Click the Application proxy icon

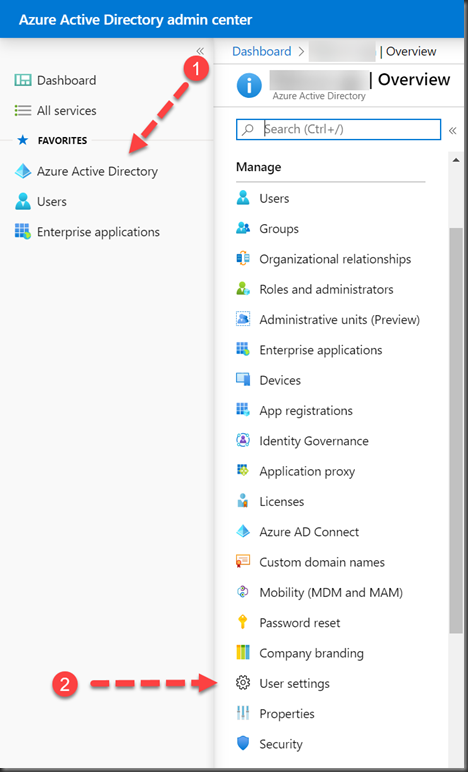[x=243, y=471]
